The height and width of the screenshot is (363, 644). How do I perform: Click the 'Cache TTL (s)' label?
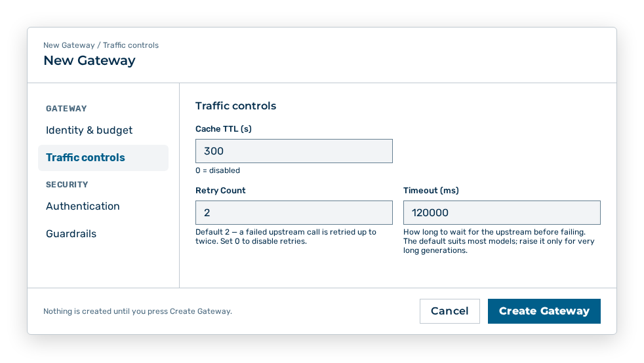tap(224, 129)
